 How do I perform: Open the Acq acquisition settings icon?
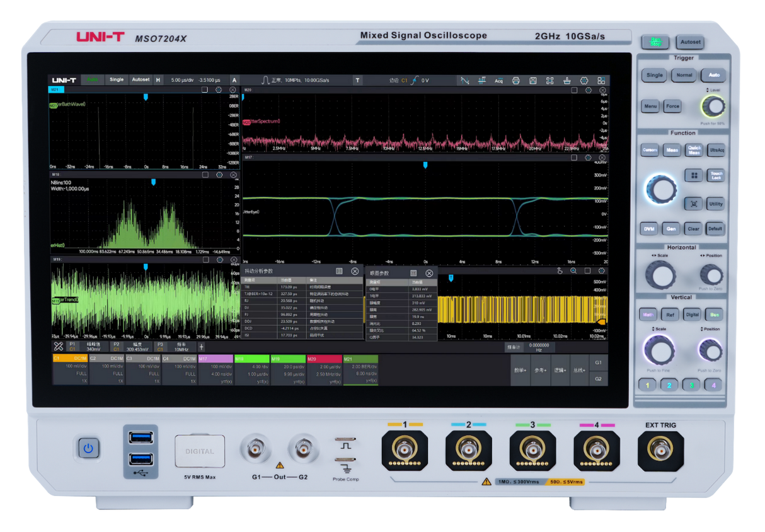[x=499, y=80]
